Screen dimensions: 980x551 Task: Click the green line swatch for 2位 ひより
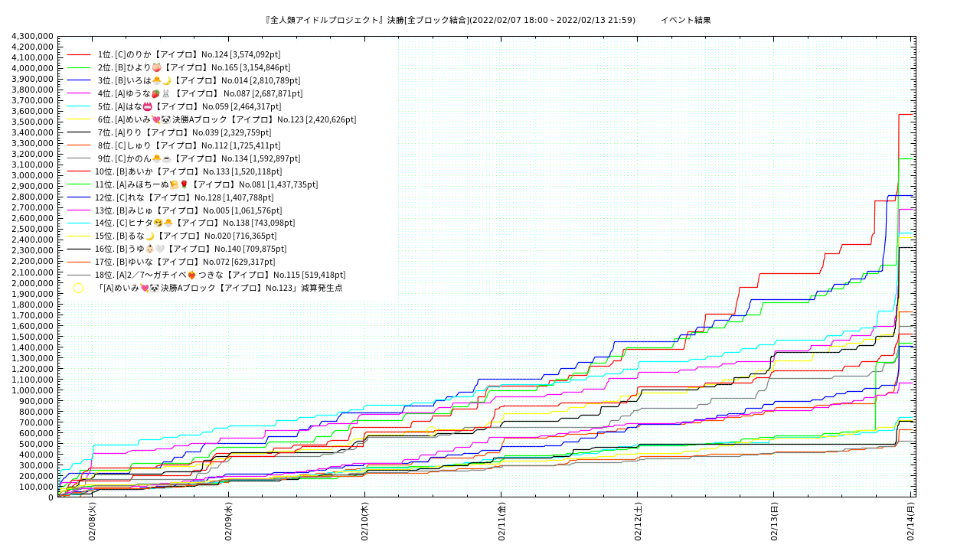79,68
